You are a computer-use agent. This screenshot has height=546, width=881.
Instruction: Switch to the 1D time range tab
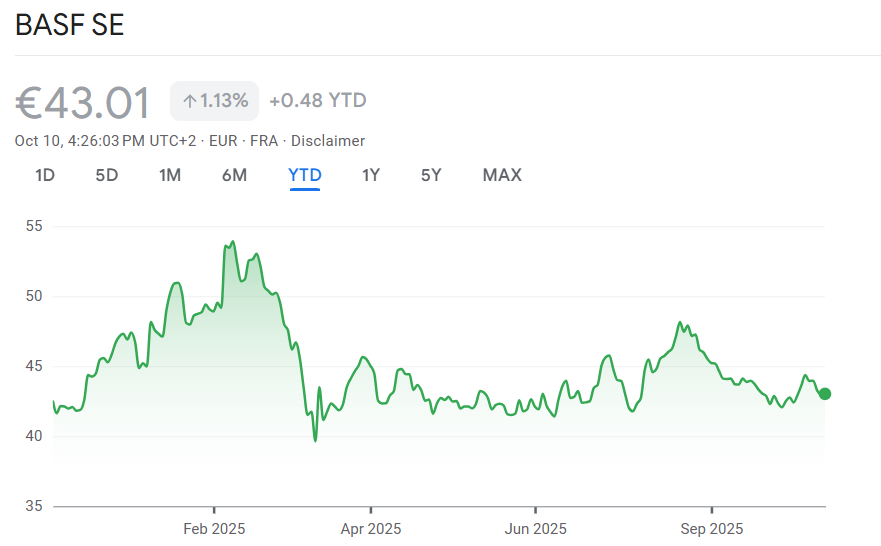(x=45, y=175)
